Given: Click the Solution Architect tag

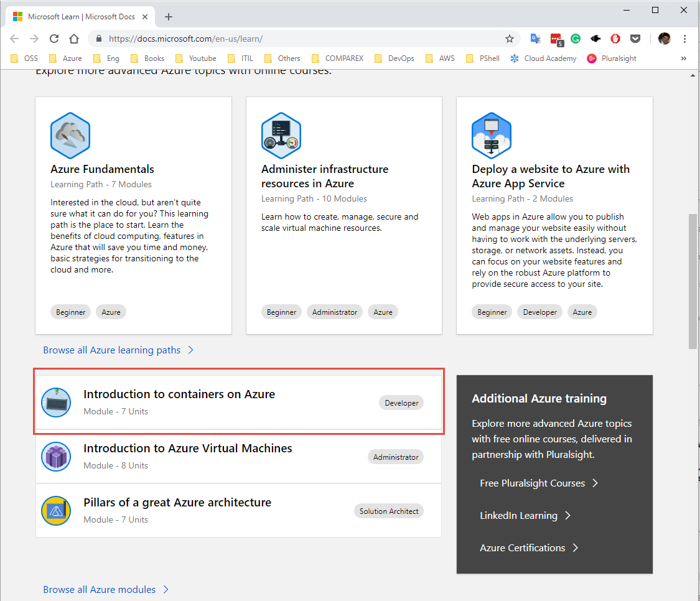Looking at the screenshot, I should (x=389, y=511).
